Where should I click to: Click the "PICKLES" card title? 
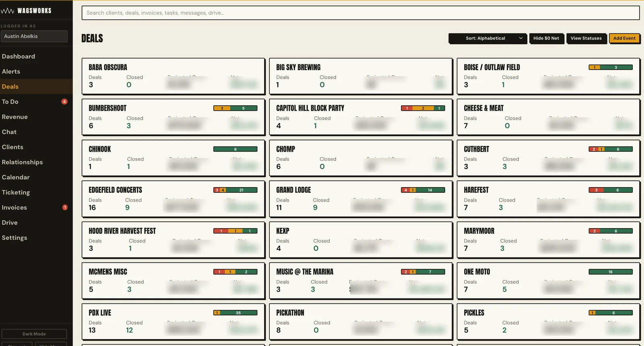pyautogui.click(x=474, y=313)
